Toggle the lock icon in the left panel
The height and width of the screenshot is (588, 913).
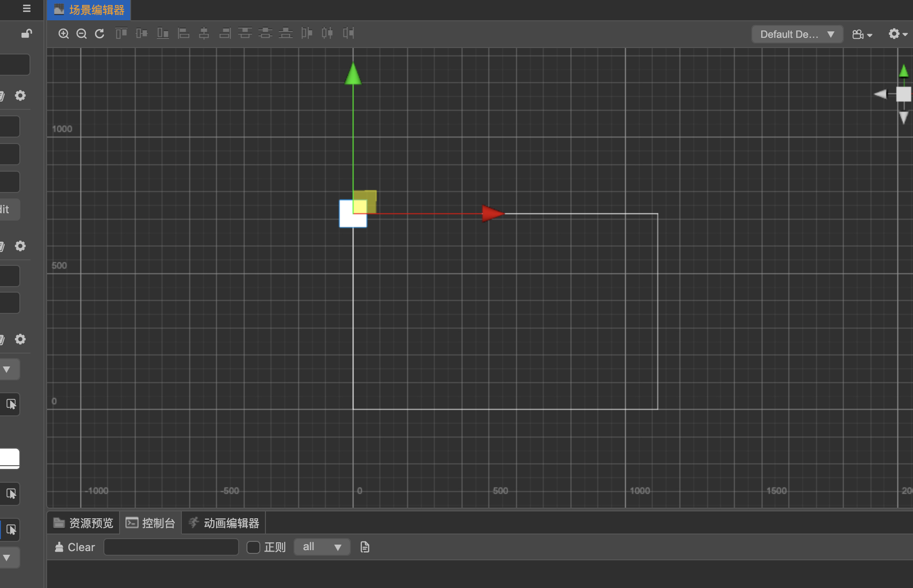[27, 34]
